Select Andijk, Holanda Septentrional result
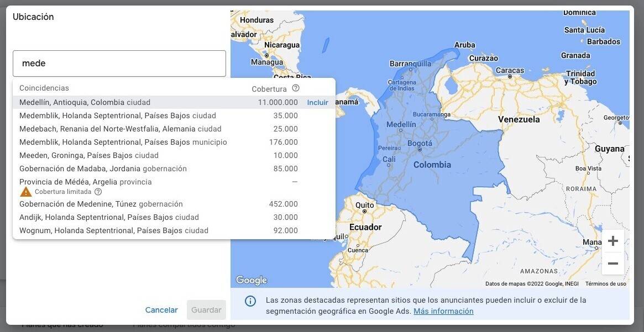The height and width of the screenshot is (332, 644). (x=174, y=217)
